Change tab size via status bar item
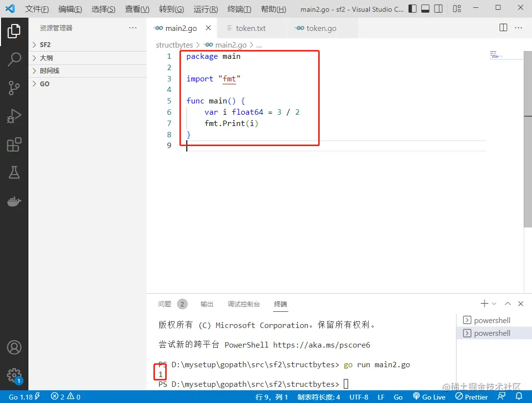This screenshot has height=403, width=532. 319,397
